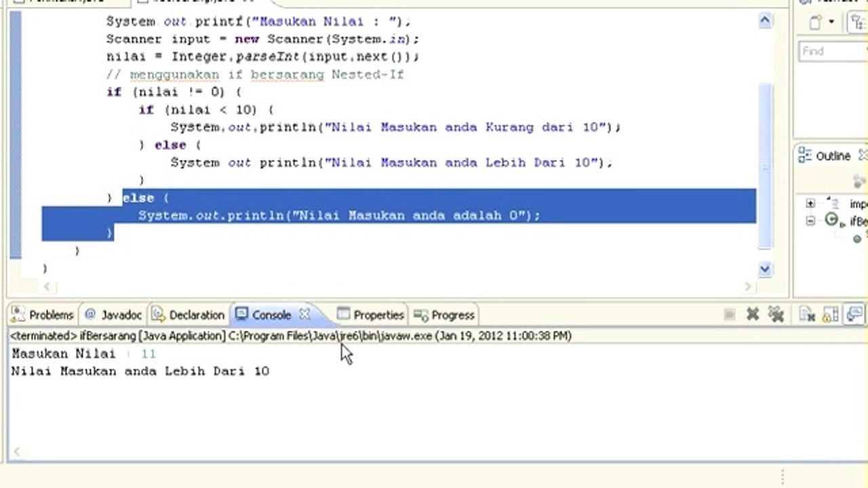
Task: Switch to the Properties tab
Action: [x=370, y=314]
